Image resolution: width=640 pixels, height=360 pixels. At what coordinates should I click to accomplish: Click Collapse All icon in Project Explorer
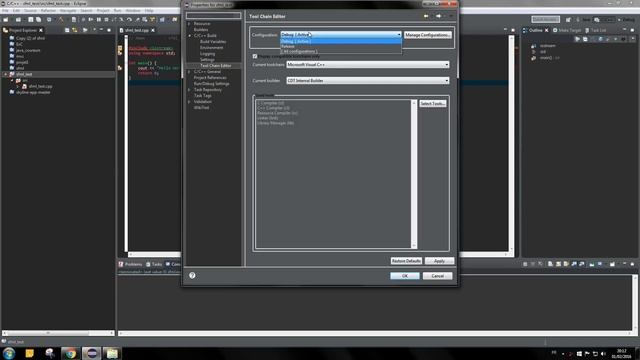click(x=67, y=30)
